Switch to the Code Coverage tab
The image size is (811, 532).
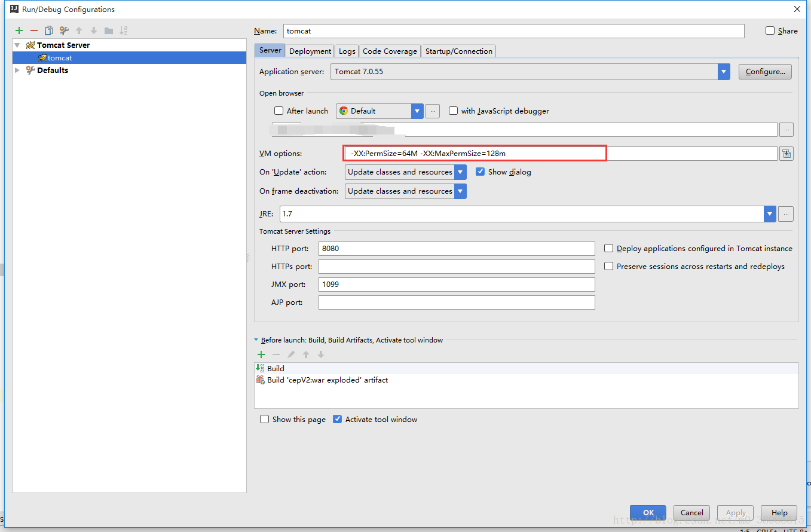click(390, 51)
